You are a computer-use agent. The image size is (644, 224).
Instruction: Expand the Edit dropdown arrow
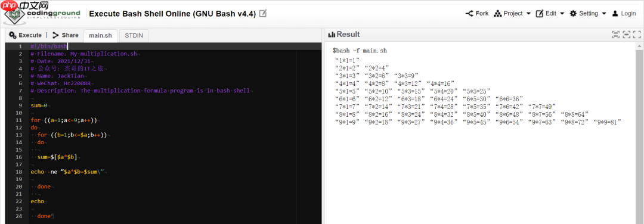562,14
